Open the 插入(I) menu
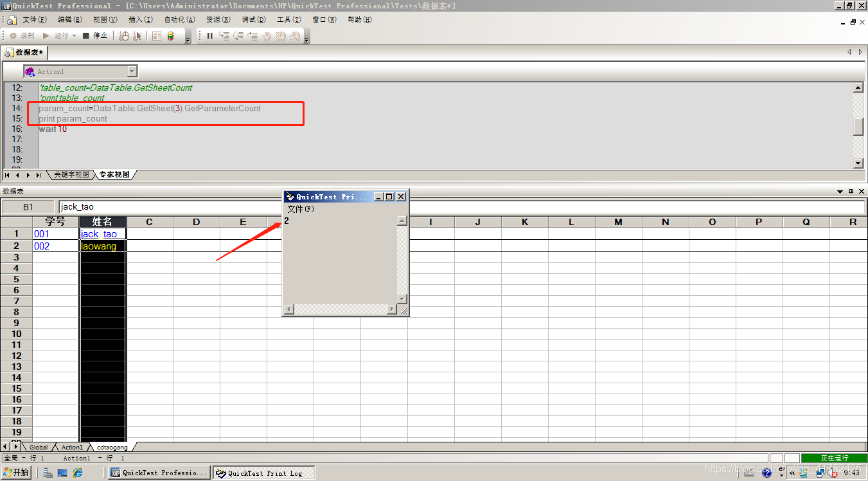Viewport: 868px width, 481px height. click(141, 20)
